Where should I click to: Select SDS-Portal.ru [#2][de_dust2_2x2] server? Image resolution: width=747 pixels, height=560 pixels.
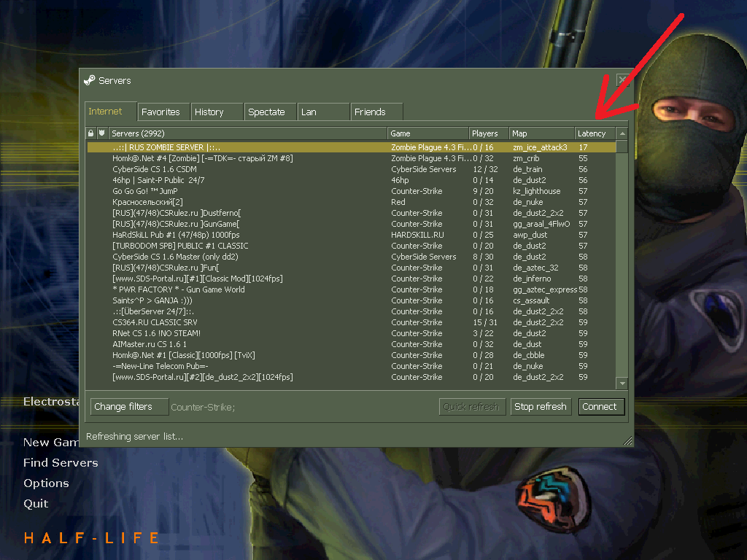(x=352, y=377)
